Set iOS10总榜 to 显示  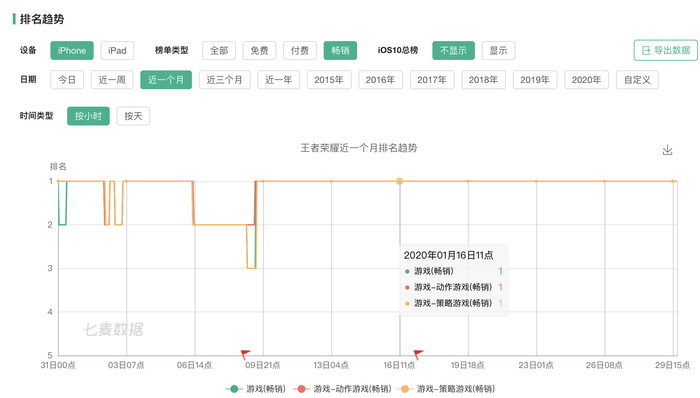point(498,50)
